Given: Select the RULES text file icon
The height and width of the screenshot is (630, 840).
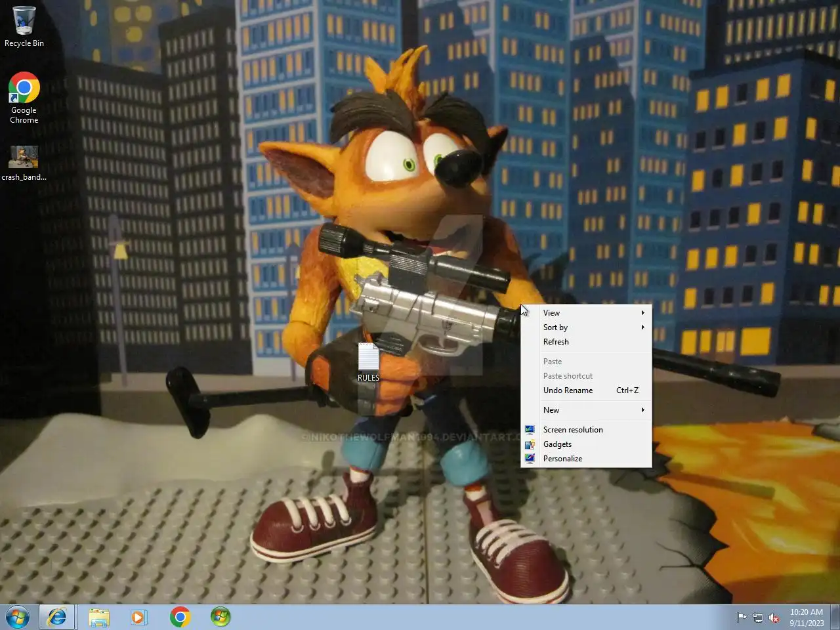Looking at the screenshot, I should click(368, 362).
